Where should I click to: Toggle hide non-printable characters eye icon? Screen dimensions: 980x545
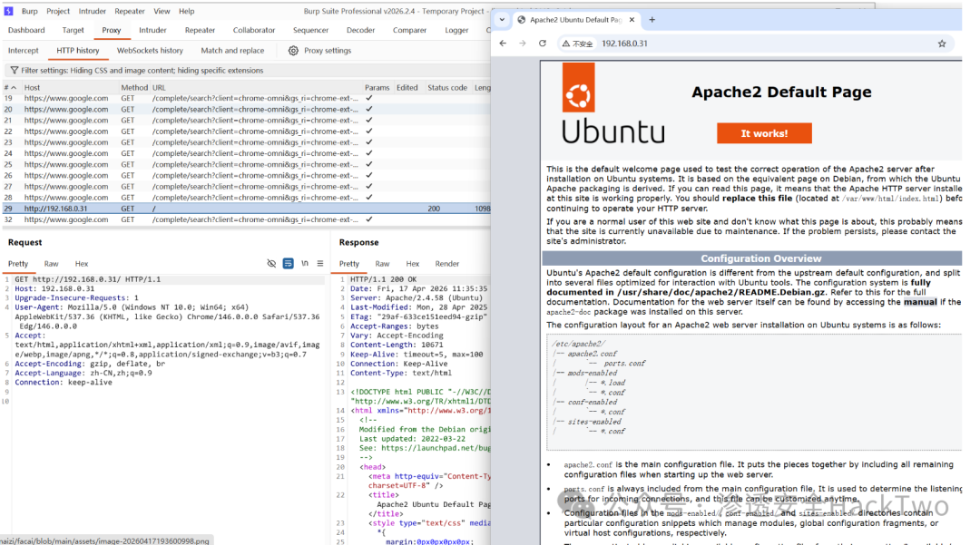point(271,264)
